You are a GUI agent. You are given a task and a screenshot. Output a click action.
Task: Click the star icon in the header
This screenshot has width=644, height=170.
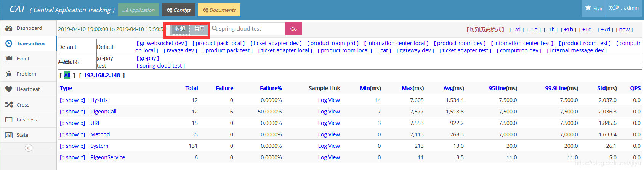[x=588, y=8]
